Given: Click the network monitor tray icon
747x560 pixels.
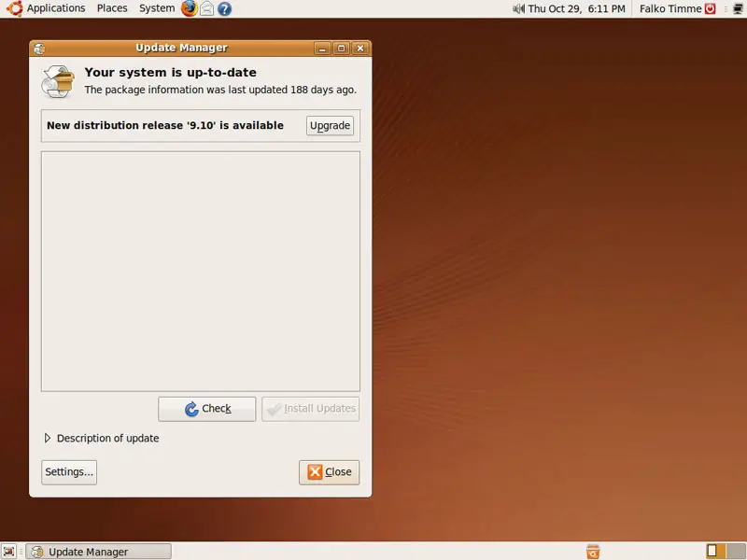Looking at the screenshot, I should pos(738,8).
